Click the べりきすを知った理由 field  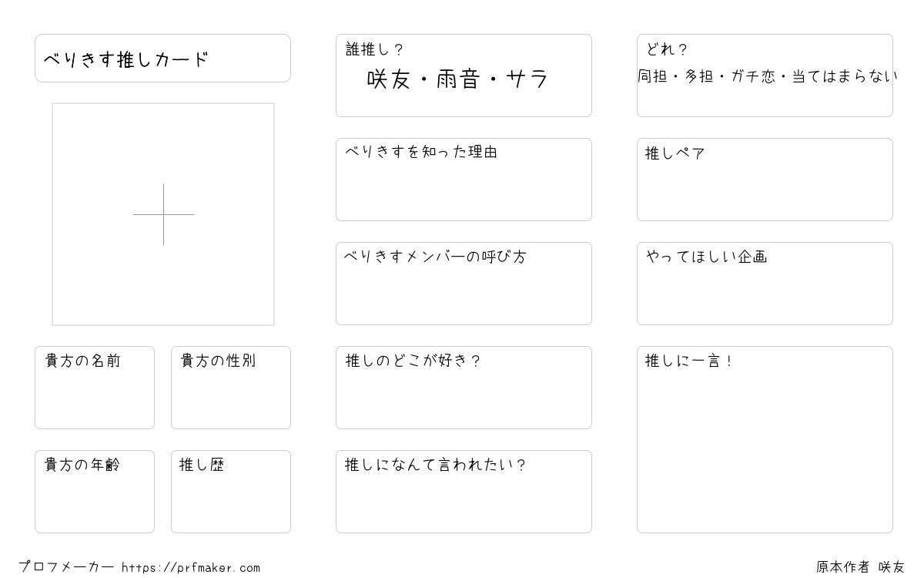[x=464, y=180]
